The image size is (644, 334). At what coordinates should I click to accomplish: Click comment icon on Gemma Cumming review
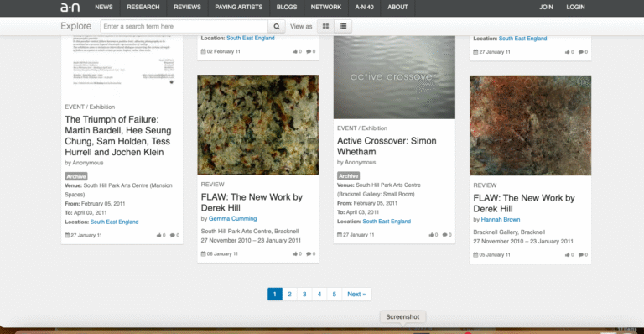coord(309,254)
